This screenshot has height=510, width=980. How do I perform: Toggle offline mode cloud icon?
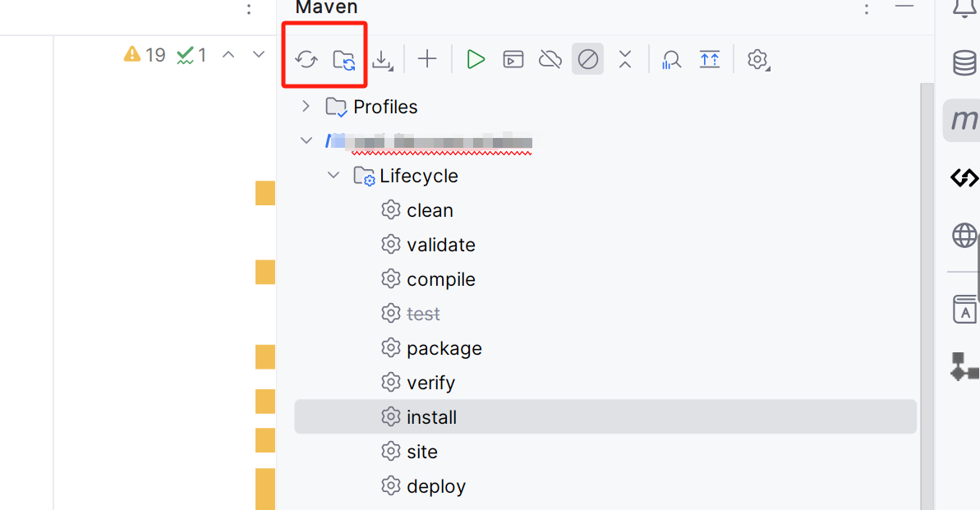click(550, 59)
